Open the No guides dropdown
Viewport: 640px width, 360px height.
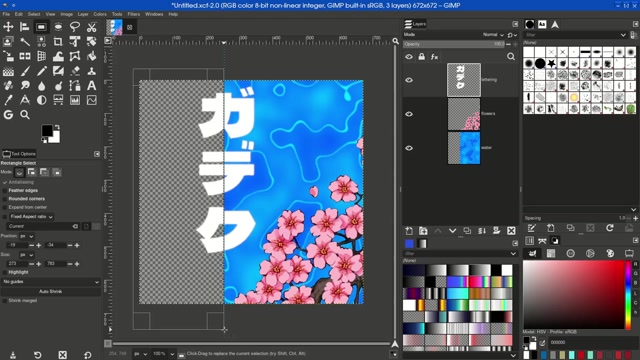(x=51, y=282)
